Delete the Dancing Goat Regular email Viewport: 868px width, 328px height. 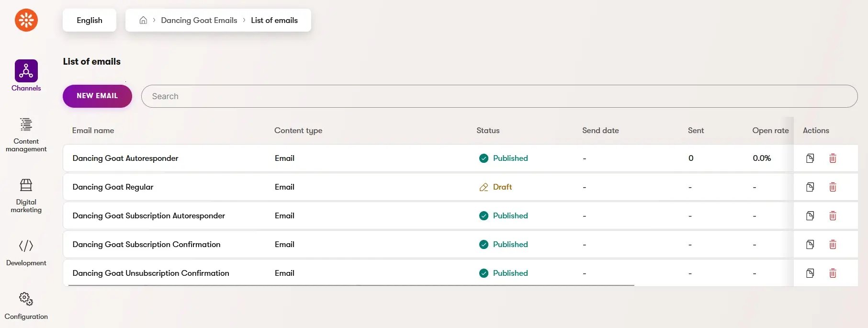(x=833, y=187)
